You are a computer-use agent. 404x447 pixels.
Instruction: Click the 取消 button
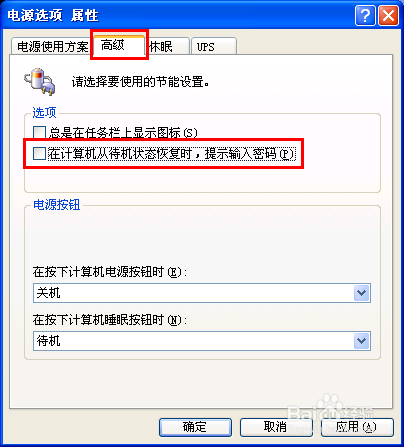click(x=276, y=427)
